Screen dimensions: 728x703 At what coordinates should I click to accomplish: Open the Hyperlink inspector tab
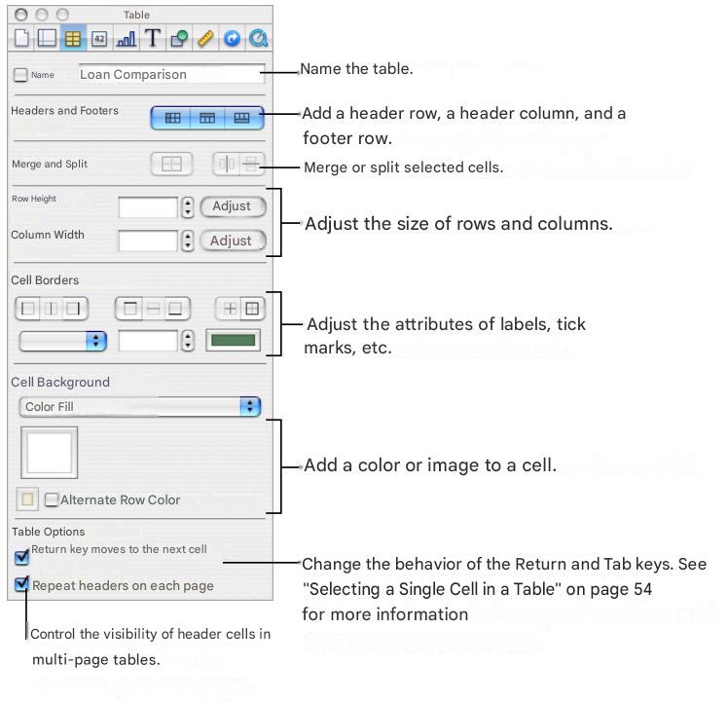tap(232, 38)
